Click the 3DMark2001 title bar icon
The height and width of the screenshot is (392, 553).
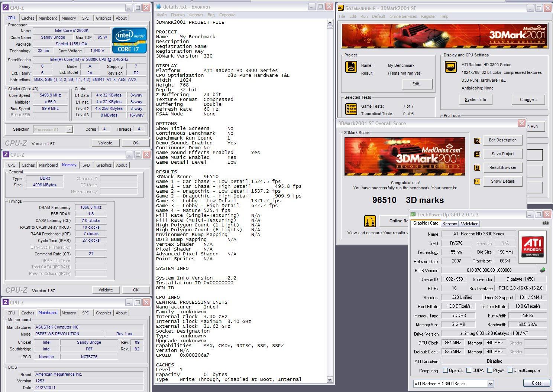tap(341, 7)
